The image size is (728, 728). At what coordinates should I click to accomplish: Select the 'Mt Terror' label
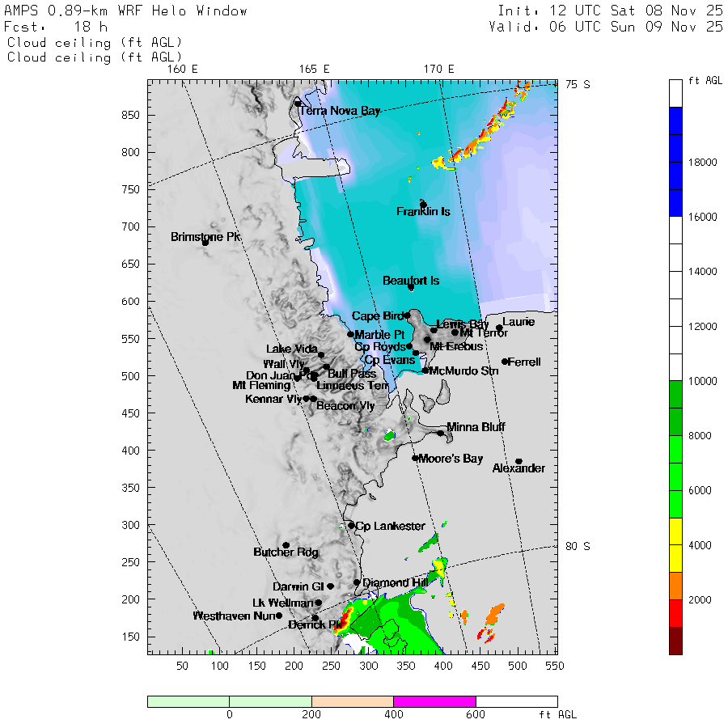[x=484, y=332]
